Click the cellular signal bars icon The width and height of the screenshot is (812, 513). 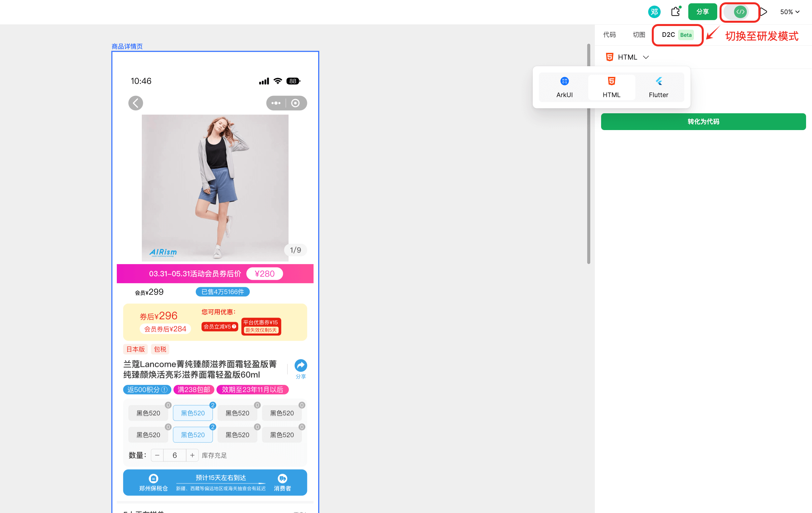264,81
